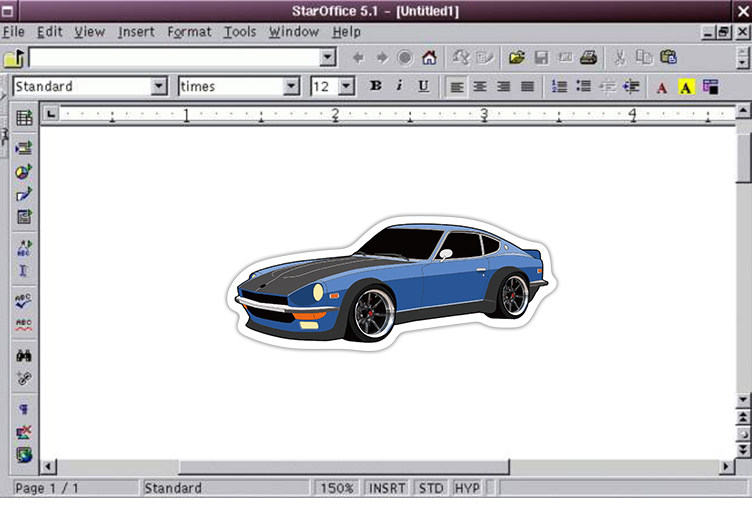Set Align Left paragraph alignment
The image size is (752, 520).
457,87
